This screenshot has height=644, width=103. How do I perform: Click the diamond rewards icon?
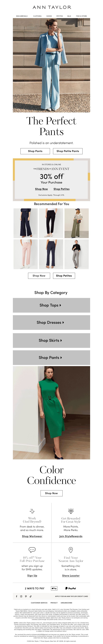pyautogui.click(x=71, y=511)
